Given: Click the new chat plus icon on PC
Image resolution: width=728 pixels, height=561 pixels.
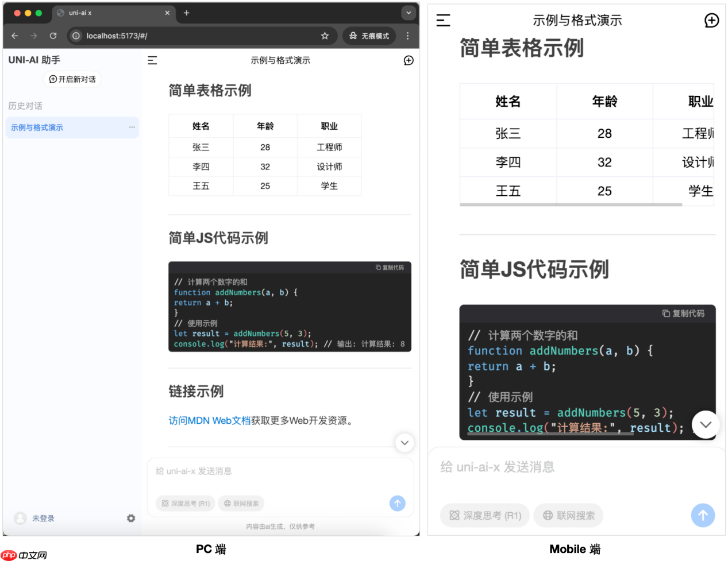Looking at the screenshot, I should (408, 60).
